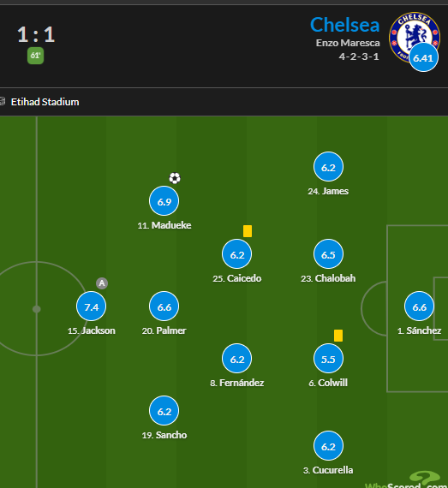Open the Chelsea team name link
448x488 pixels.
pos(344,25)
